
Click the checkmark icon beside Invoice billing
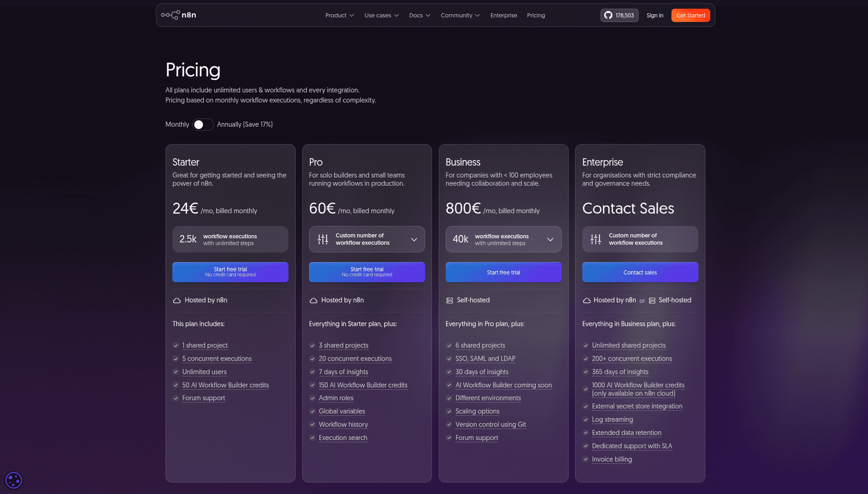[586, 459]
